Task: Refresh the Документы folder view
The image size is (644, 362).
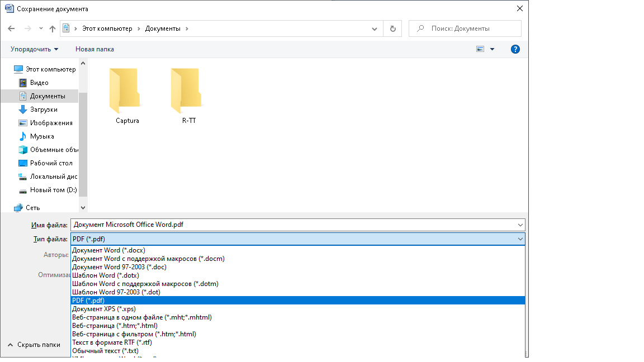Action: pos(392,28)
